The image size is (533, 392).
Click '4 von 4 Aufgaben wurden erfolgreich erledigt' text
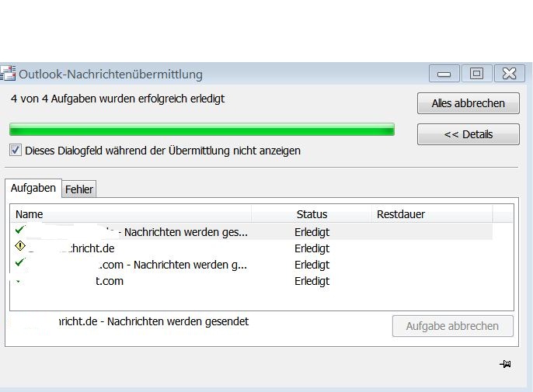117,99
